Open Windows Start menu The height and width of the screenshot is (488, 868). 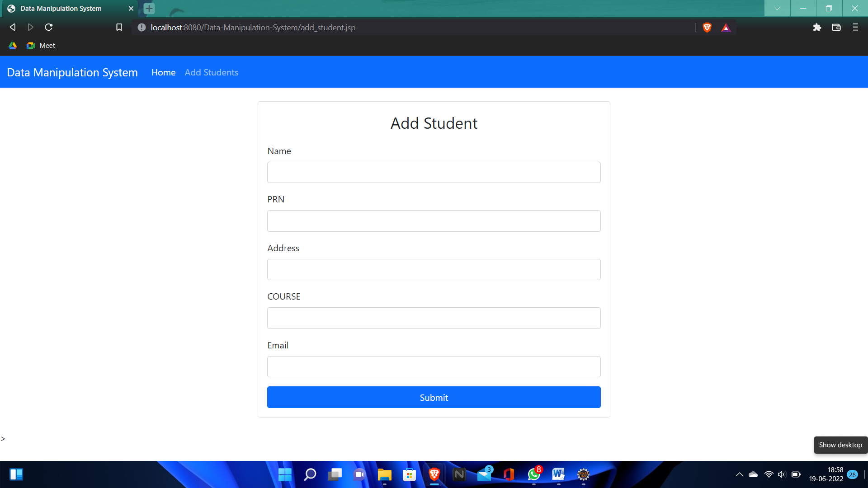(285, 474)
